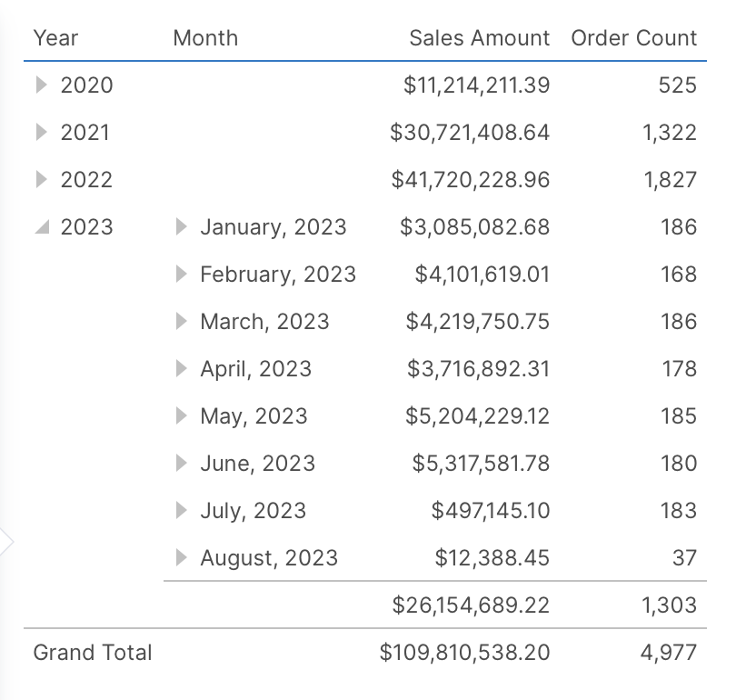The image size is (756, 700).
Task: Expand February, 2023 month row
Action: (x=182, y=275)
